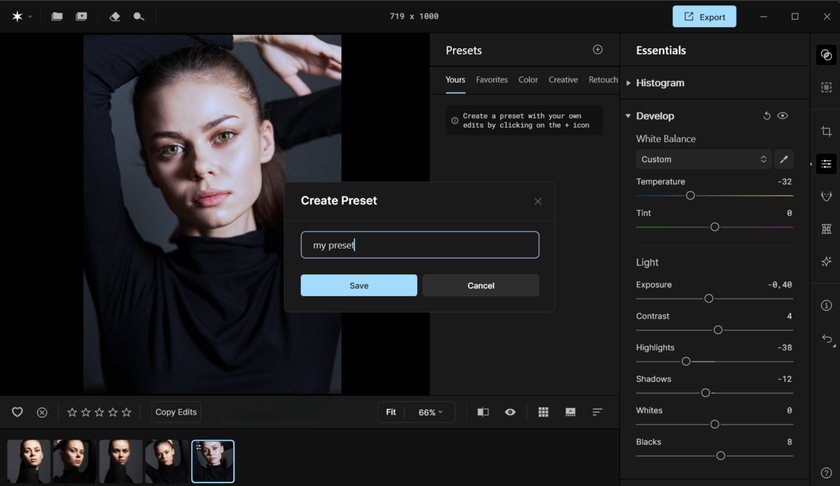The height and width of the screenshot is (486, 840).
Task: Adjust the Exposure slider handle
Action: tap(709, 298)
